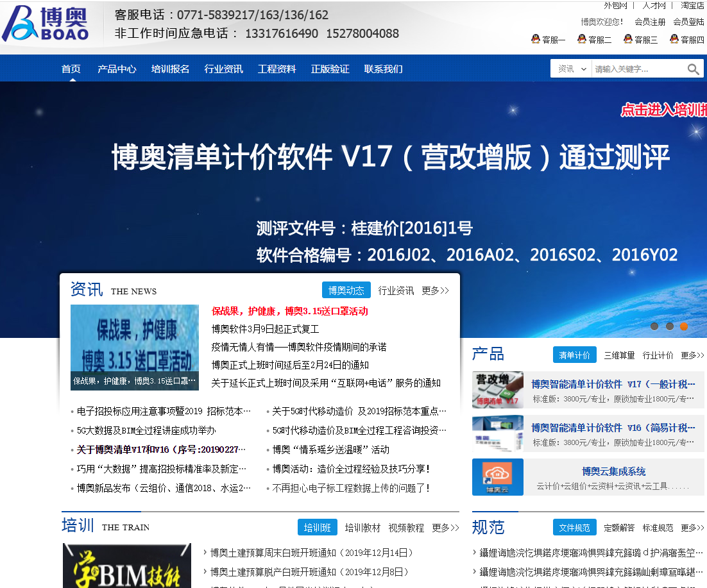Open 关于博奥清单V17和V16 bold article
The width and height of the screenshot is (707, 588).
tap(162, 449)
